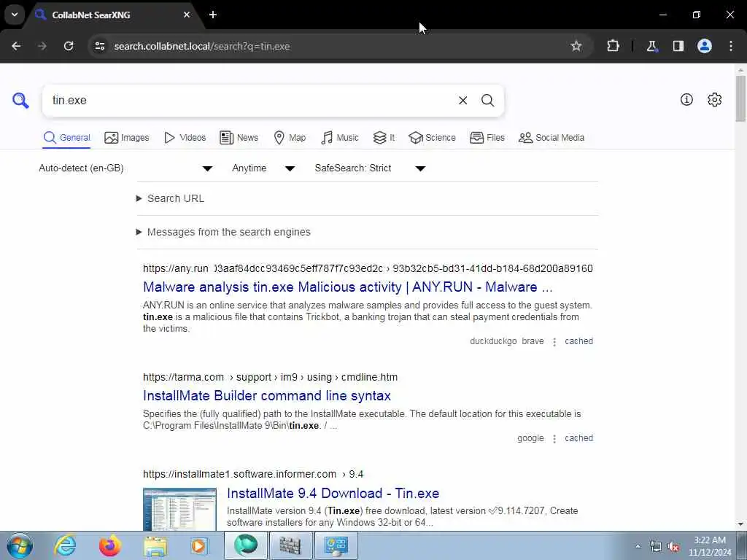Open Chrome three-dot menu
This screenshot has width=747, height=560.
tap(731, 46)
